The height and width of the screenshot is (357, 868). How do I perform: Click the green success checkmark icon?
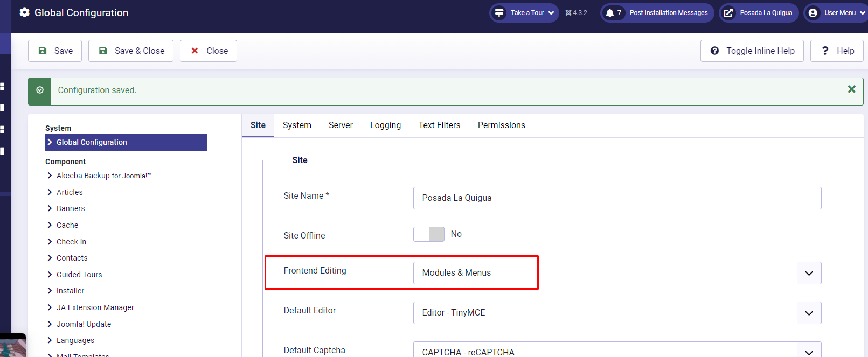pos(40,90)
